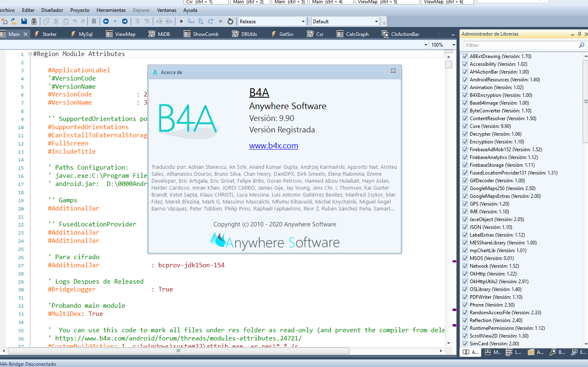Click the Undo arrow icon

pyautogui.click(x=75, y=21)
